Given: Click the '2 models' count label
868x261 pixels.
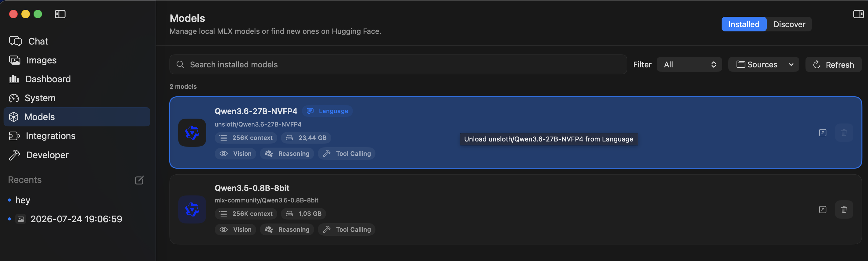Looking at the screenshot, I should coord(183,87).
